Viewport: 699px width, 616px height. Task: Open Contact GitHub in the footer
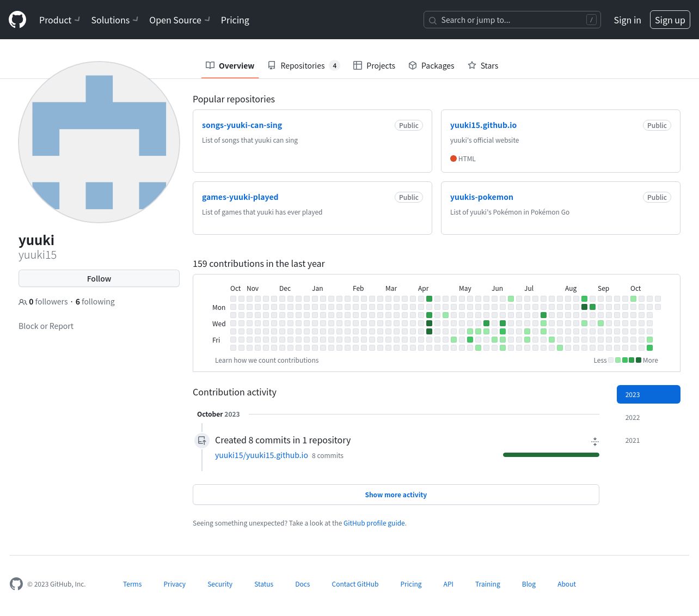[x=355, y=584]
